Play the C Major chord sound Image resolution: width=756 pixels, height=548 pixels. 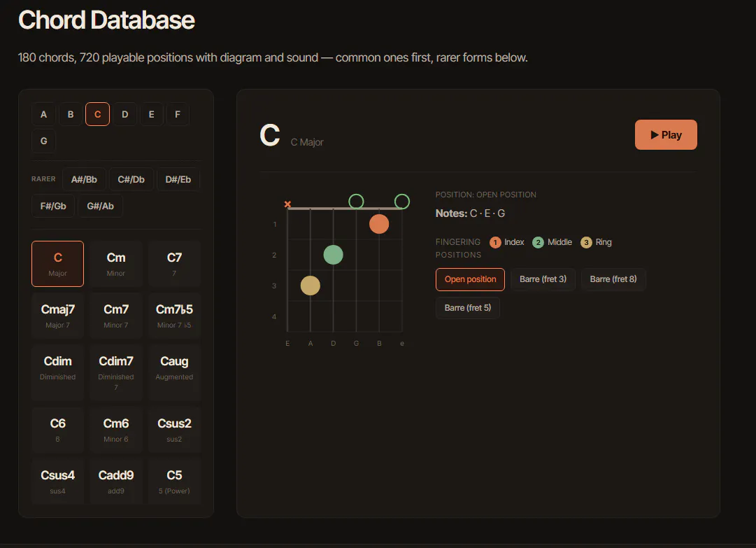(x=665, y=134)
